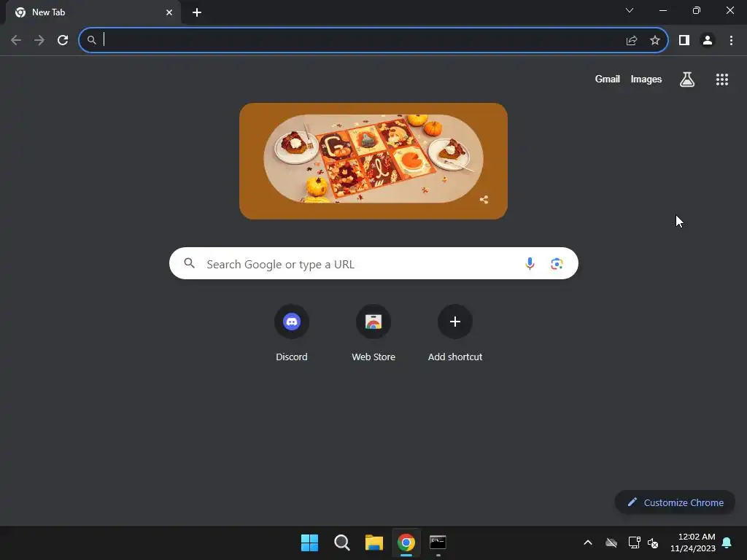This screenshot has width=747, height=560.
Task: Open the Windows Start menu
Action: pos(309,542)
